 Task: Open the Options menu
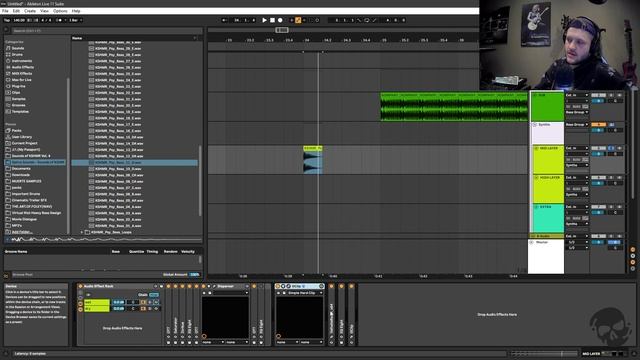point(60,11)
